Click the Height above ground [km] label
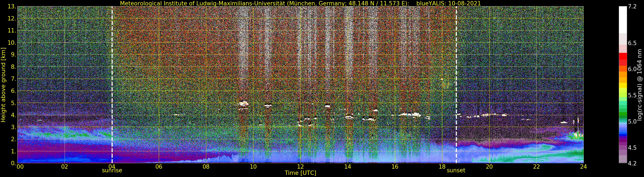The image size is (644, 177). pos(3,85)
